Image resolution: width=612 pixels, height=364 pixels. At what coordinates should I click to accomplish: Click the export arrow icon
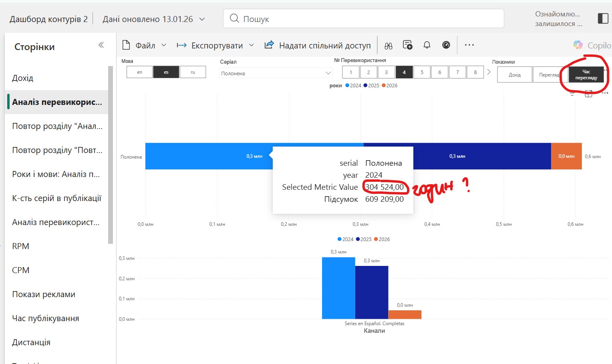click(x=181, y=45)
